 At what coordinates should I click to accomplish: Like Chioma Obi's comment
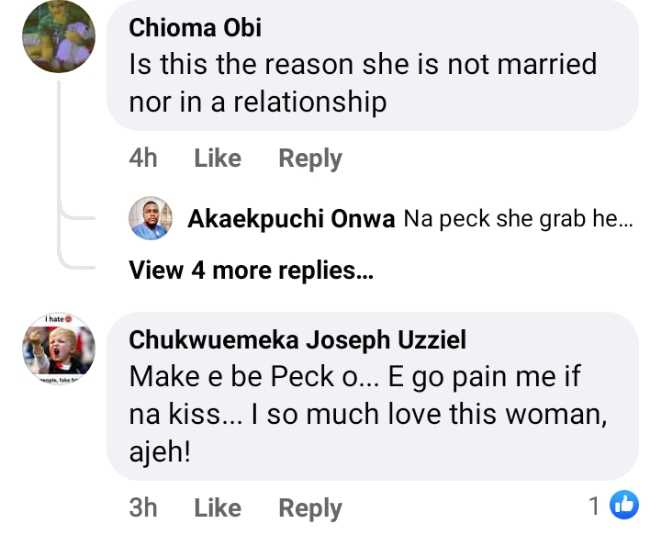point(217,158)
